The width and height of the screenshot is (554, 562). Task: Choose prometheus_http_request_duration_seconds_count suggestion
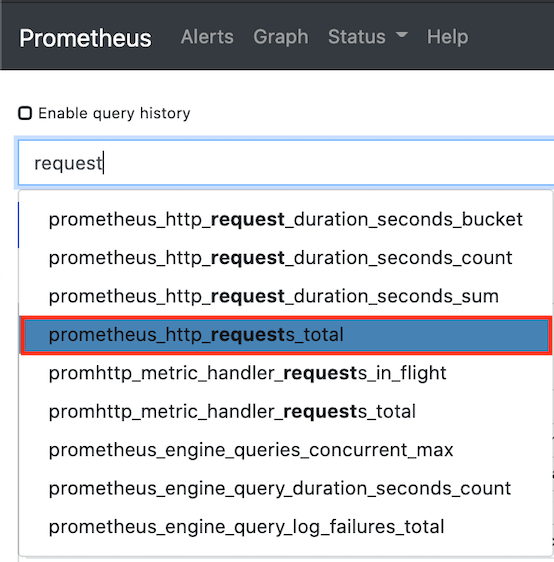286,258
